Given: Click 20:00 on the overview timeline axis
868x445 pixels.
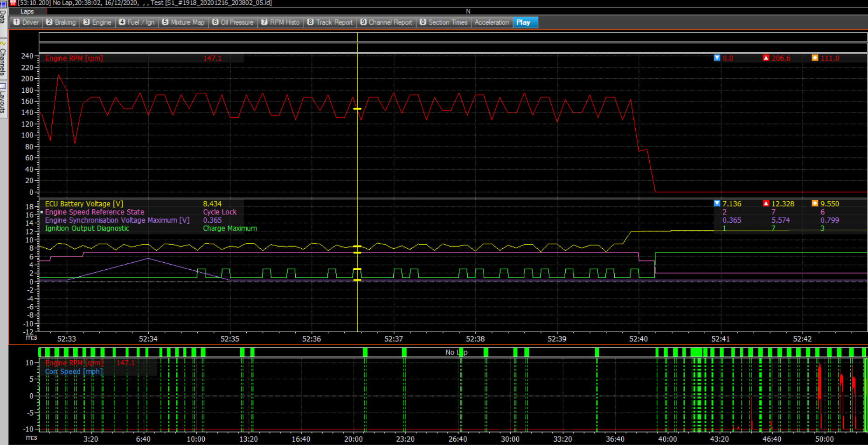Looking at the screenshot, I should pos(353,439).
